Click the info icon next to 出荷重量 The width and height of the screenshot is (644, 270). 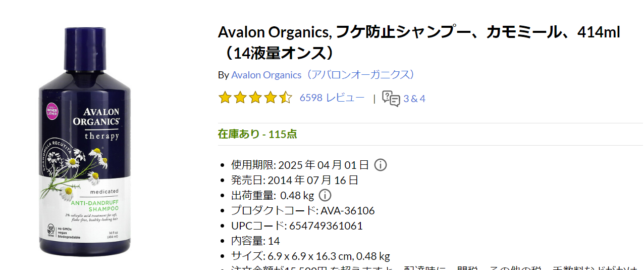point(325,195)
